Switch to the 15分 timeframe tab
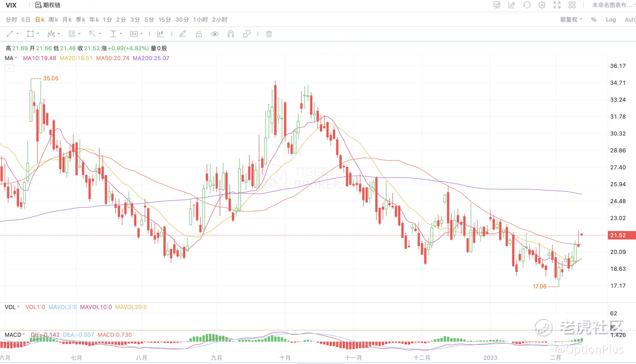The height and width of the screenshot is (364, 636). (x=165, y=19)
